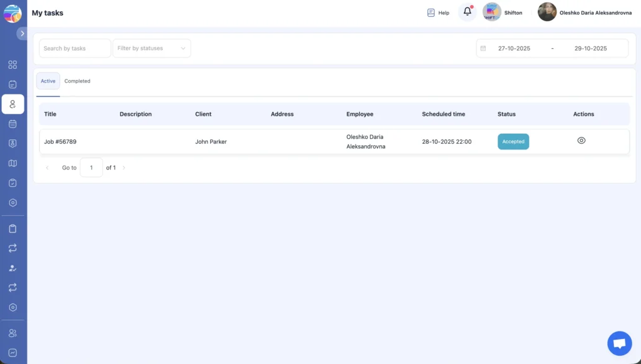
Task: Click the Accepted status badge
Action: [x=513, y=141]
